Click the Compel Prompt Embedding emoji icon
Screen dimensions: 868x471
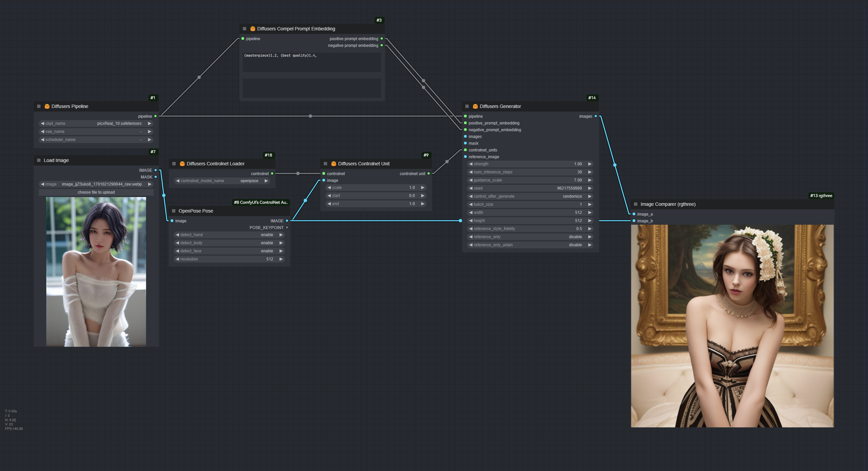click(253, 29)
